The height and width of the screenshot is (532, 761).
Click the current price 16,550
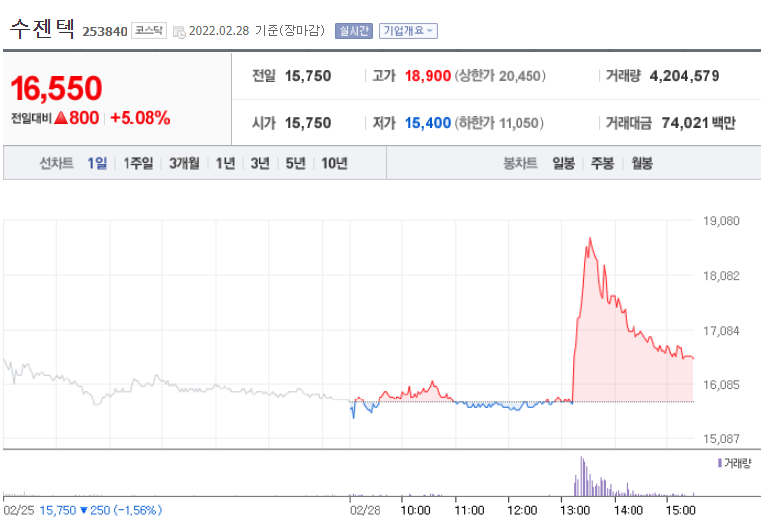56,88
